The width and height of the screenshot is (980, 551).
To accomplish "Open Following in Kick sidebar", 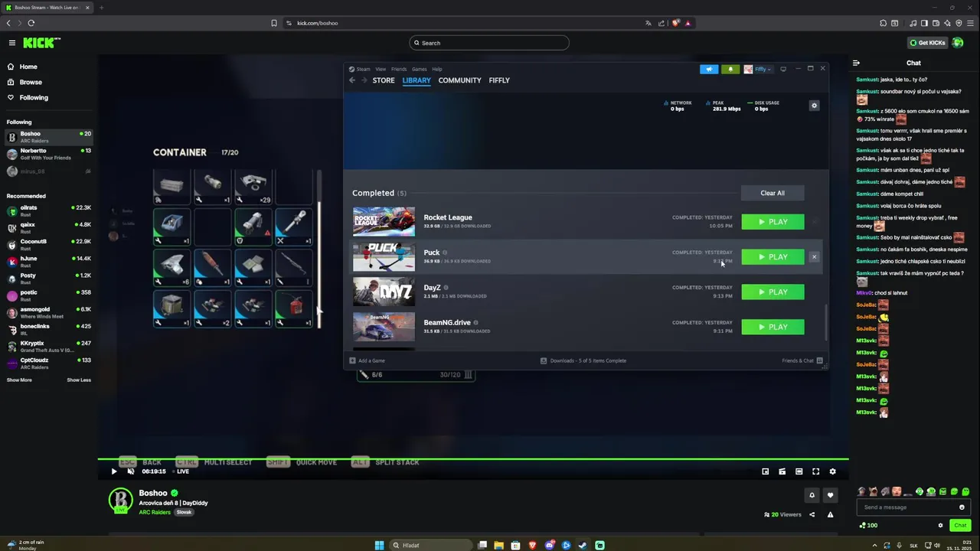I will [x=34, y=97].
